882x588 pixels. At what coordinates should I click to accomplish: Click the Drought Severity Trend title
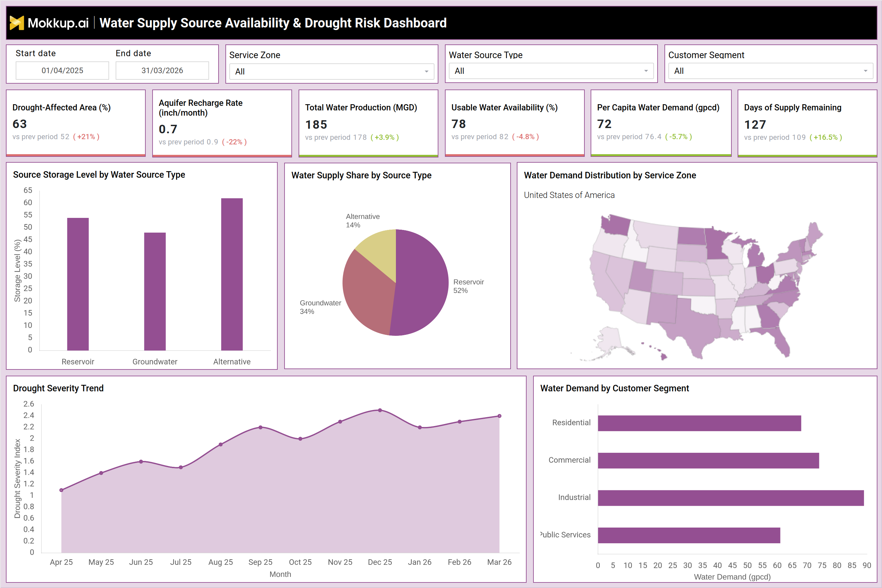[58, 388]
